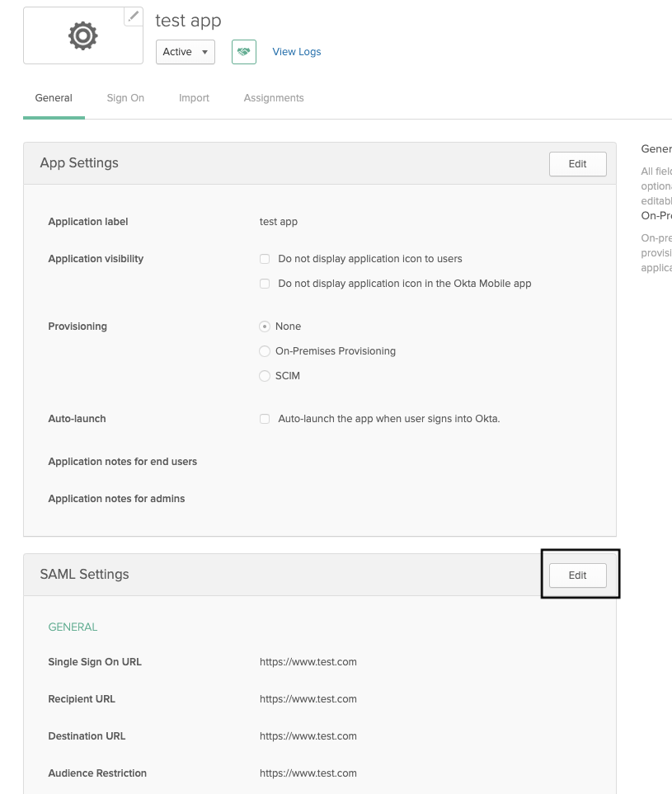Open the Active status dropdown
The height and width of the screenshot is (794, 672).
(186, 52)
